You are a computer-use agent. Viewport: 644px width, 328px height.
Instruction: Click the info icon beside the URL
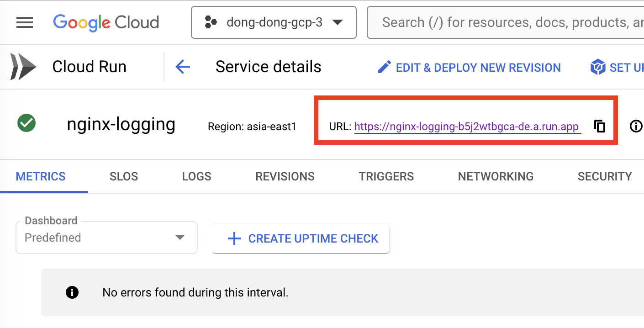[x=636, y=126]
